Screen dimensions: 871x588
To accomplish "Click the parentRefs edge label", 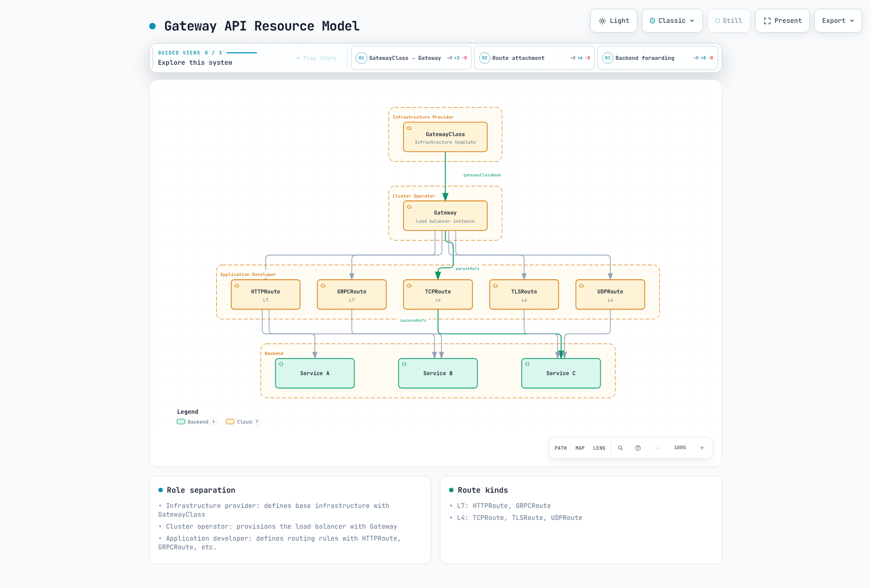I will click(x=468, y=269).
